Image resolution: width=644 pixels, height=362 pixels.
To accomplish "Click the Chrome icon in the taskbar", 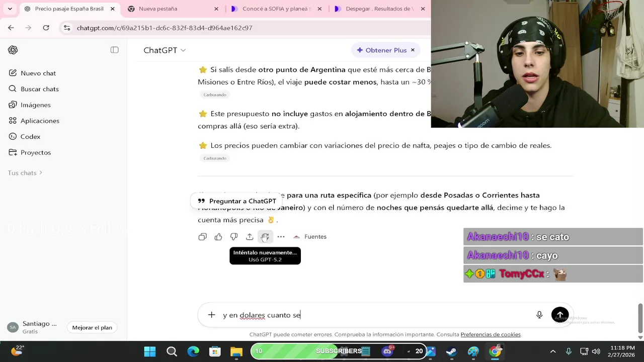I will 495,351.
